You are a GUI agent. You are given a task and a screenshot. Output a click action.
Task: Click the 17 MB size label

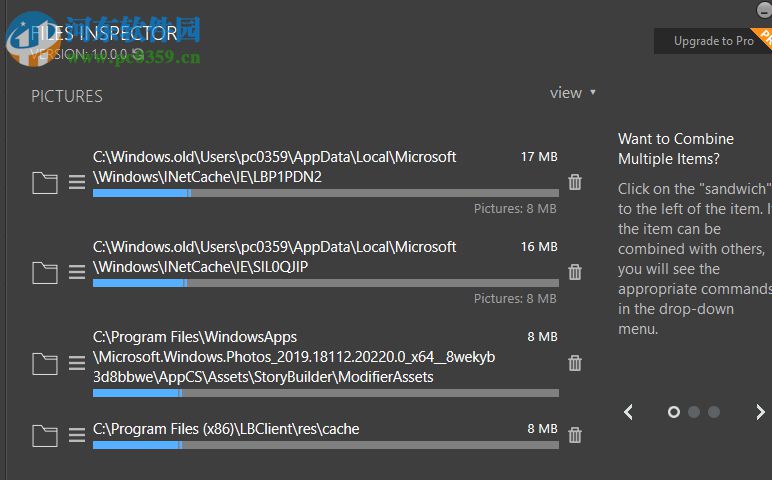(x=539, y=157)
